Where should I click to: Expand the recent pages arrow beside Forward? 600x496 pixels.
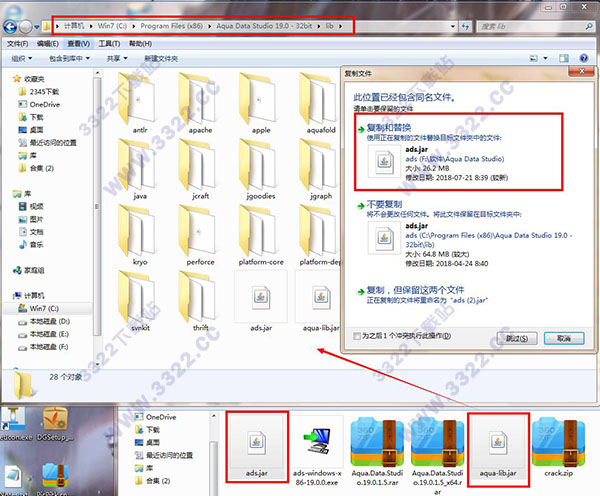coord(37,27)
